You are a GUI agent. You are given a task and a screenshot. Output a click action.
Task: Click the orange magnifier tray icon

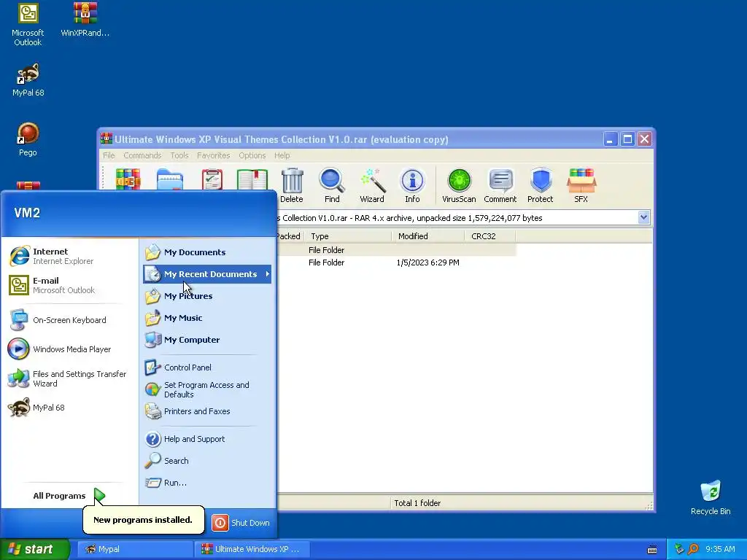(694, 549)
